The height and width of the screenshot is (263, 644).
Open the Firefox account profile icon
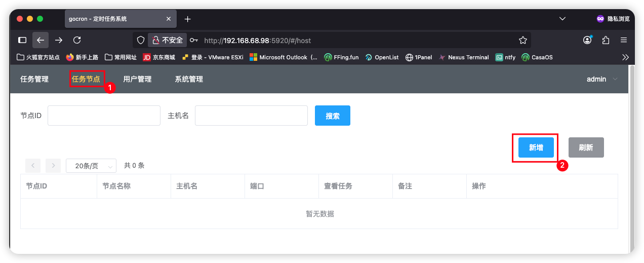[x=587, y=40]
